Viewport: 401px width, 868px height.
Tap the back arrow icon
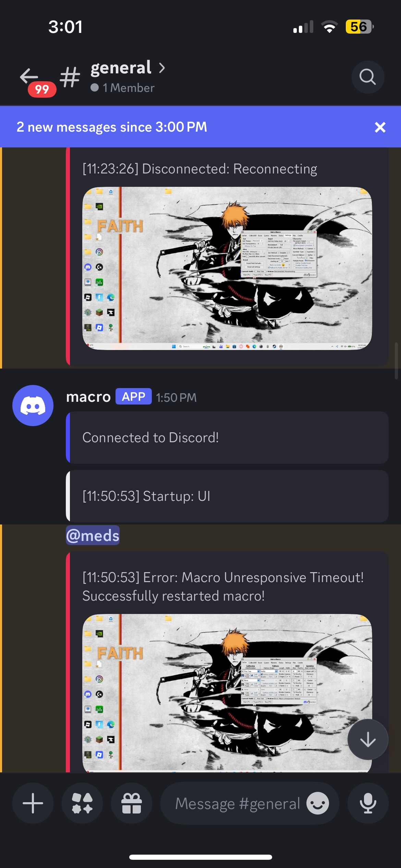(x=29, y=76)
